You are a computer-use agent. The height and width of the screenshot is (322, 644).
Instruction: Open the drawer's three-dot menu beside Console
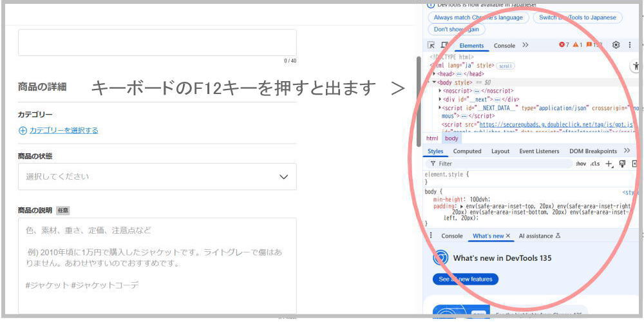tap(430, 235)
